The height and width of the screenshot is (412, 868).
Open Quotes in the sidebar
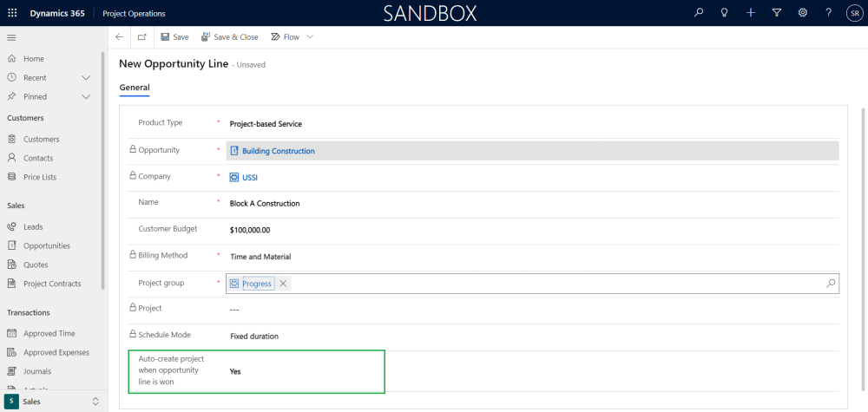click(36, 265)
